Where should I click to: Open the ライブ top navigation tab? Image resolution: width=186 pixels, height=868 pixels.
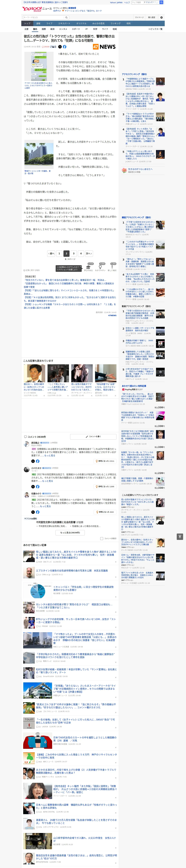49,24
